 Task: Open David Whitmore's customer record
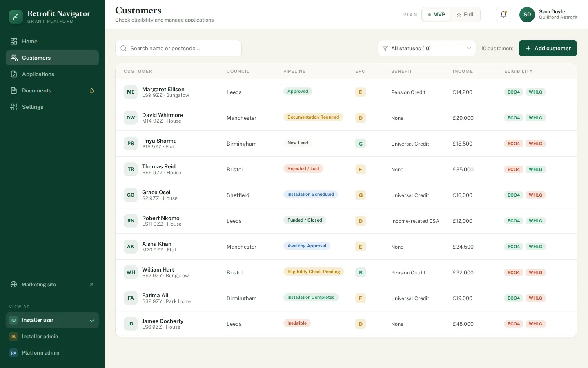point(346,118)
